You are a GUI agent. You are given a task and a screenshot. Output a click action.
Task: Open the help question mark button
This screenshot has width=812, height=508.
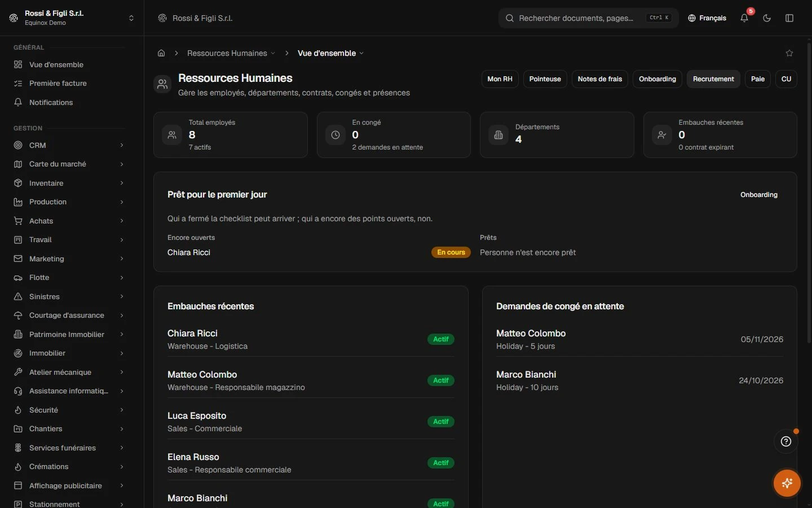(x=786, y=441)
